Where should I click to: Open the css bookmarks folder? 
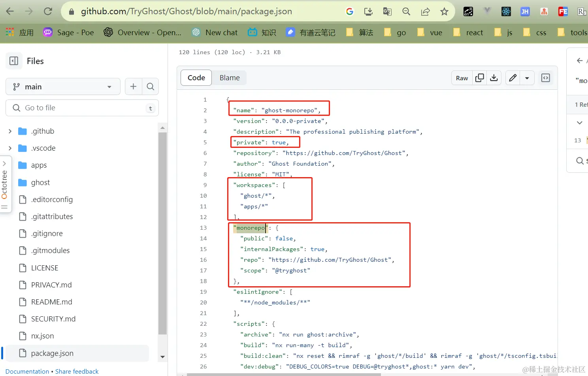pyautogui.click(x=535, y=32)
